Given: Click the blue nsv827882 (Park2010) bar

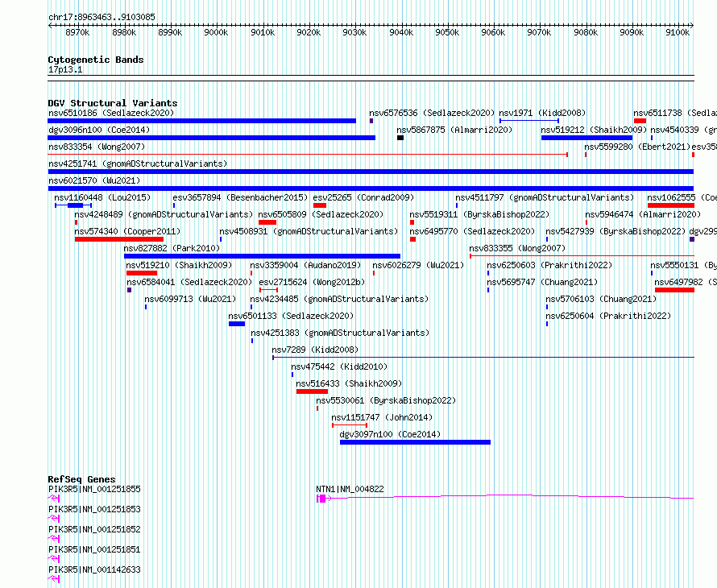Looking at the screenshot, I should pyautogui.click(x=262, y=256).
